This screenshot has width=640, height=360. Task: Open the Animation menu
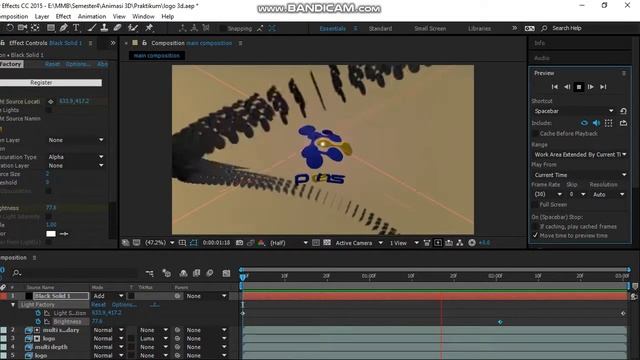[x=92, y=16]
